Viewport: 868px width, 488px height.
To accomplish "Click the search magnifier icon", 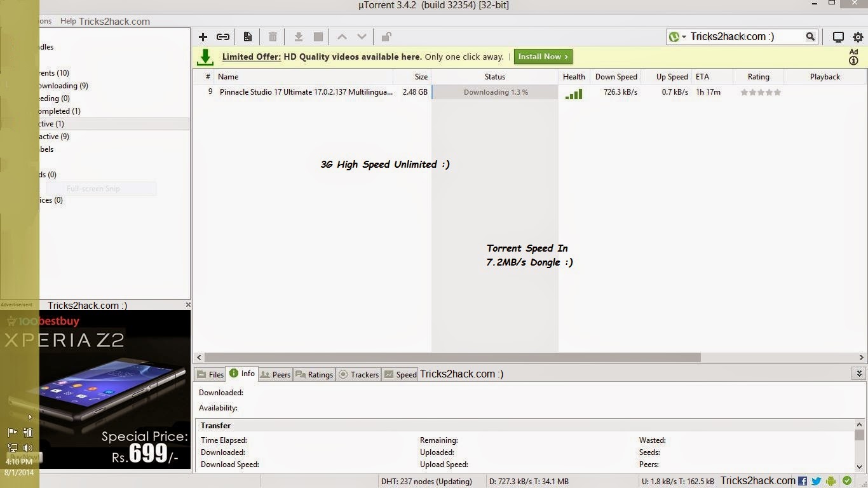I will 810,37.
